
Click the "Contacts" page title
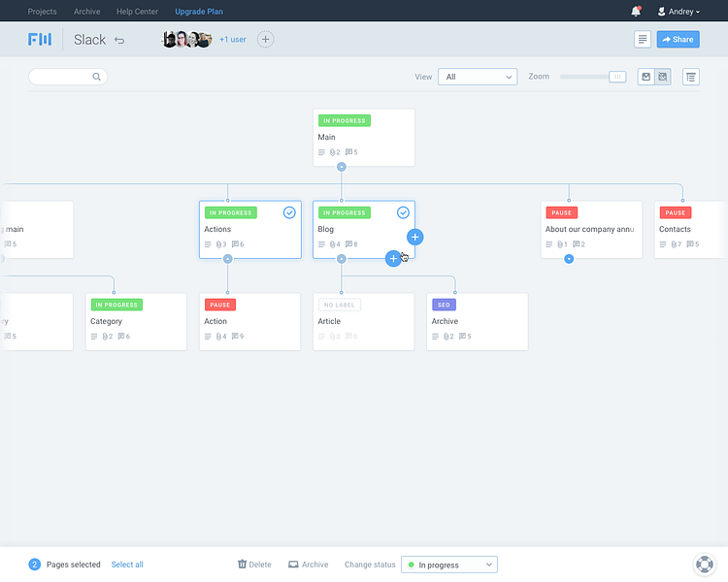[x=675, y=229]
